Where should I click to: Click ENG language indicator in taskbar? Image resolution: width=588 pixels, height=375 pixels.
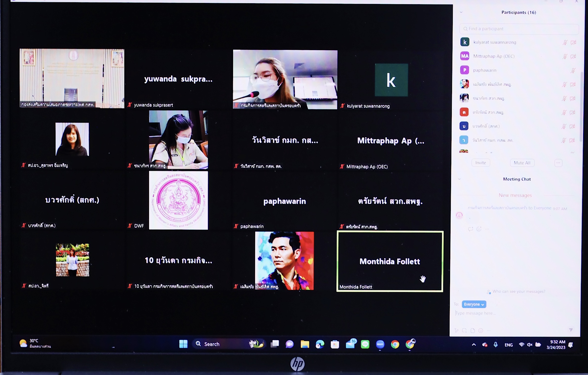click(508, 345)
